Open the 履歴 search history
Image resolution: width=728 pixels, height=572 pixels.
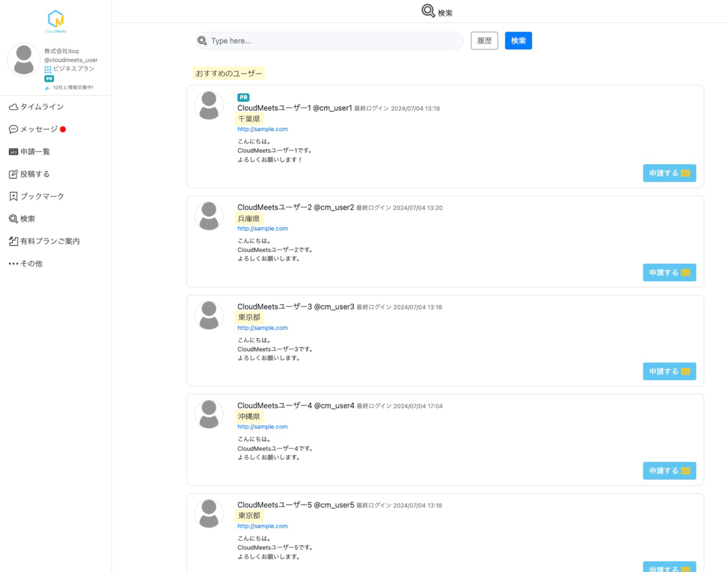click(484, 41)
